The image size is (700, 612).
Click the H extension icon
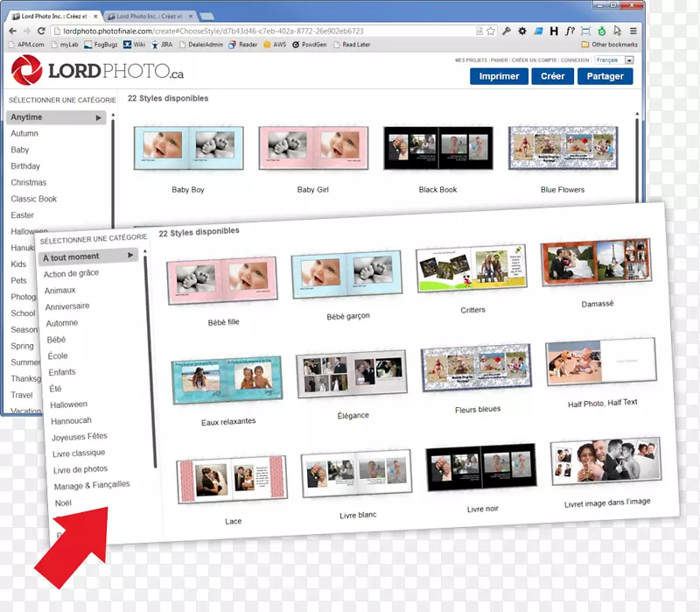pyautogui.click(x=554, y=31)
